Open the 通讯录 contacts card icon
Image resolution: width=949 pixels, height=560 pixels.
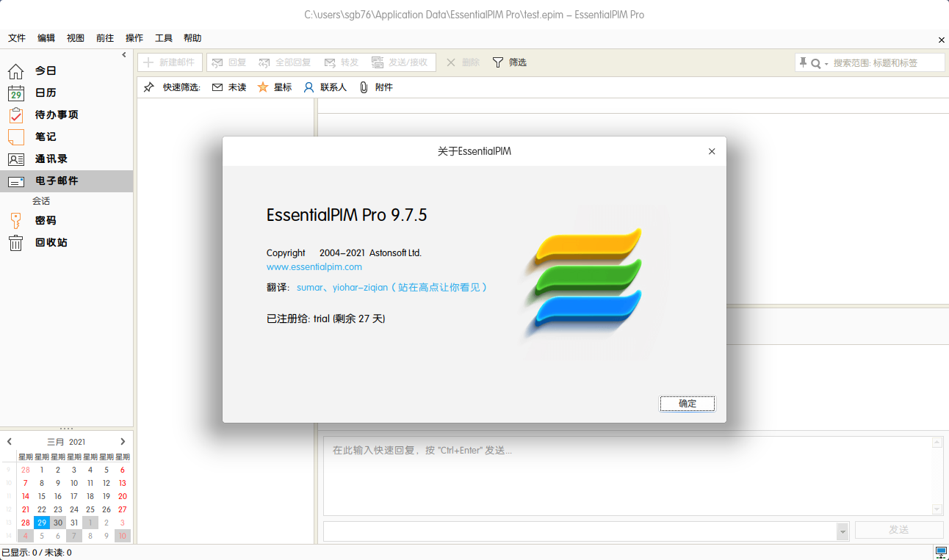tap(15, 159)
